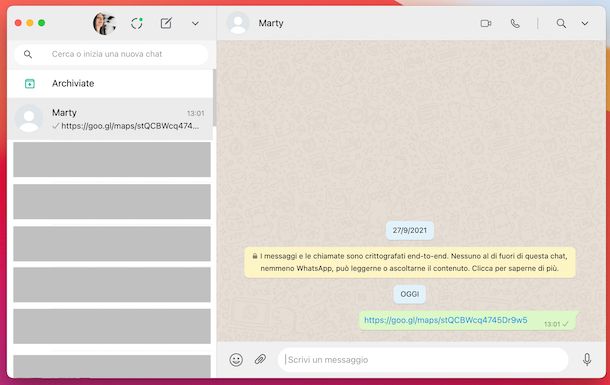Maximize the WhatsApp window
The width and height of the screenshot is (610, 385).
click(x=42, y=23)
